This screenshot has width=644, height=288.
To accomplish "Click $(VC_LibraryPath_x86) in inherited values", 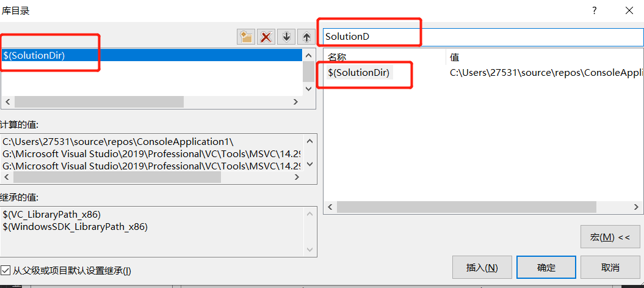I will (x=51, y=215).
